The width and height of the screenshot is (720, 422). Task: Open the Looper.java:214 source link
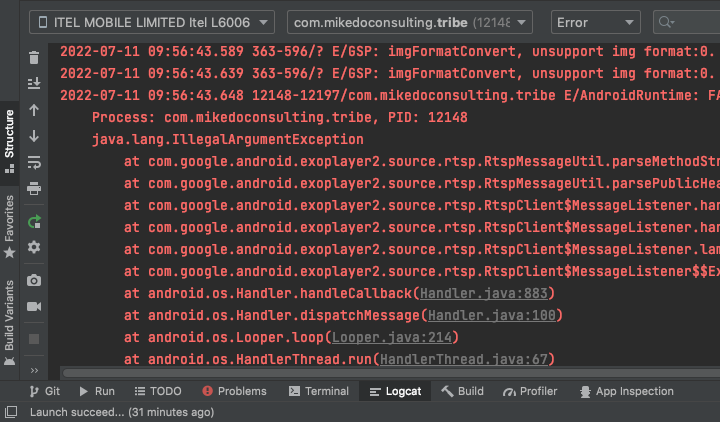point(379,337)
